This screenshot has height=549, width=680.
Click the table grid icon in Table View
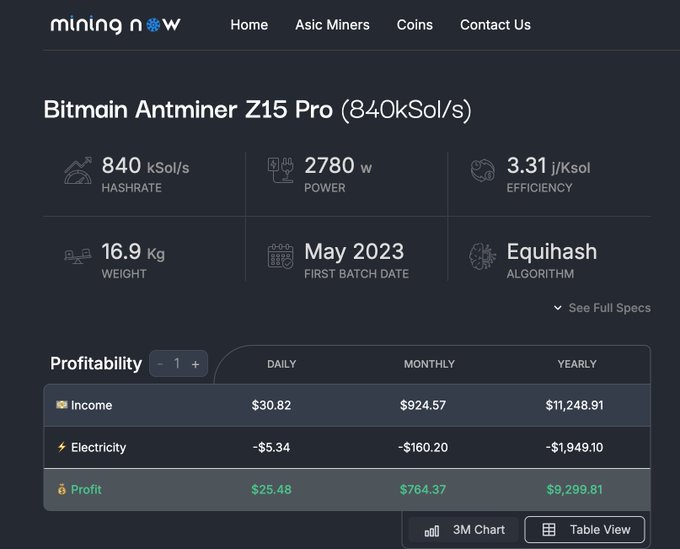[x=549, y=529]
